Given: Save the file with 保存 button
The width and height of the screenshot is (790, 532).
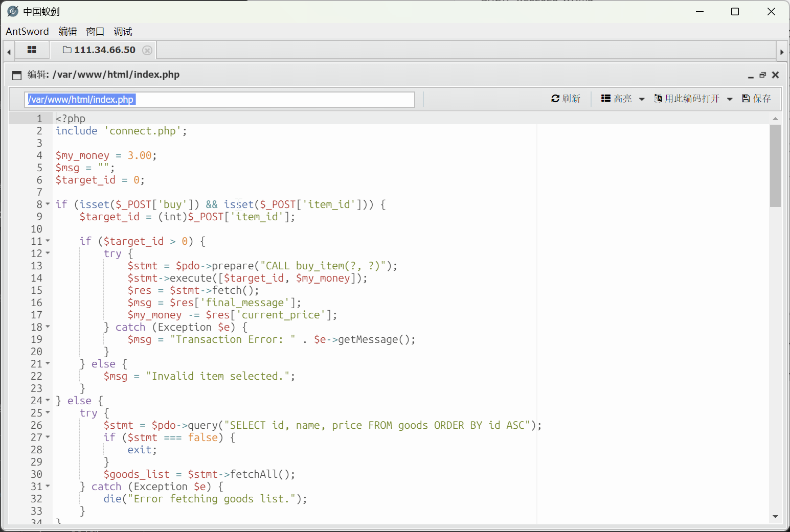Looking at the screenshot, I should click(756, 99).
